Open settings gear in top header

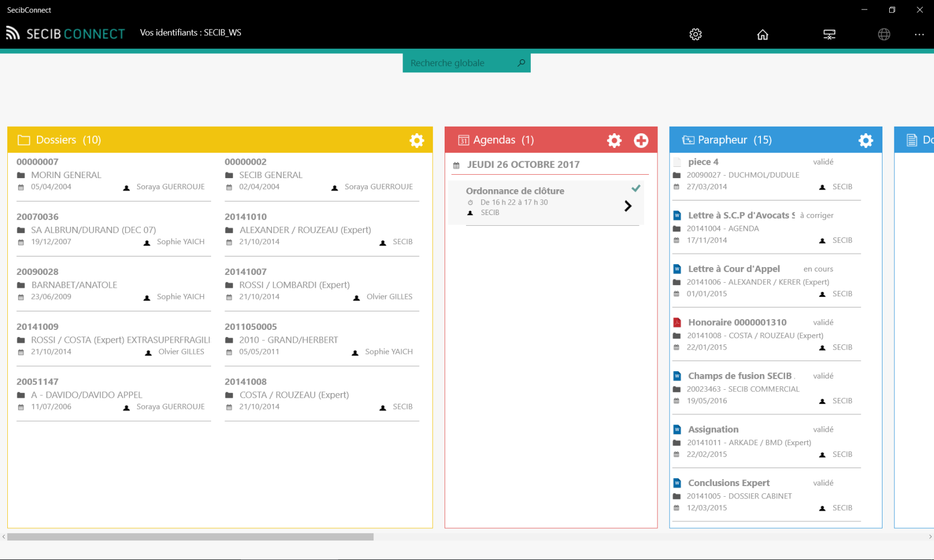coord(695,34)
